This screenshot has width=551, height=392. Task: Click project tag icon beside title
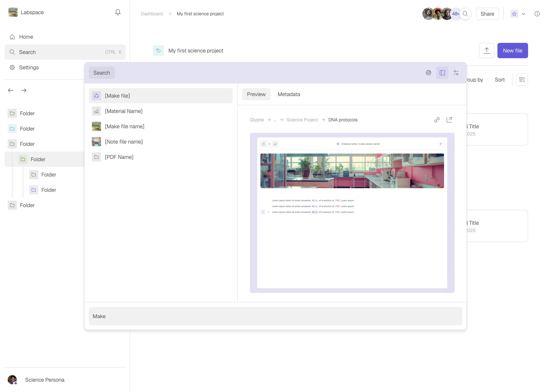(x=158, y=51)
